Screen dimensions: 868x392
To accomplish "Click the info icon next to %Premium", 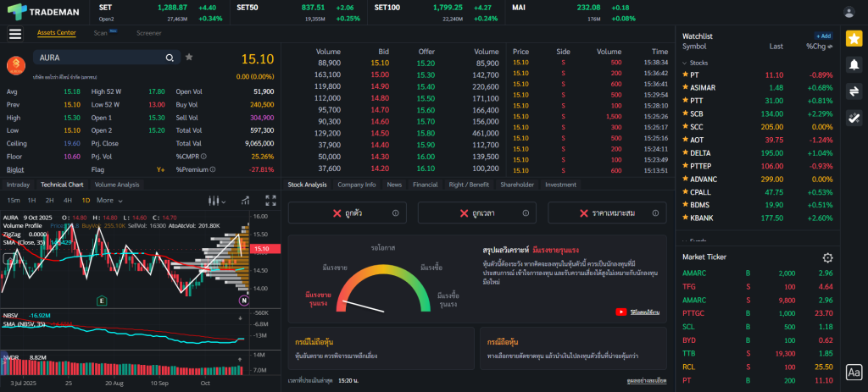I will coord(213,169).
